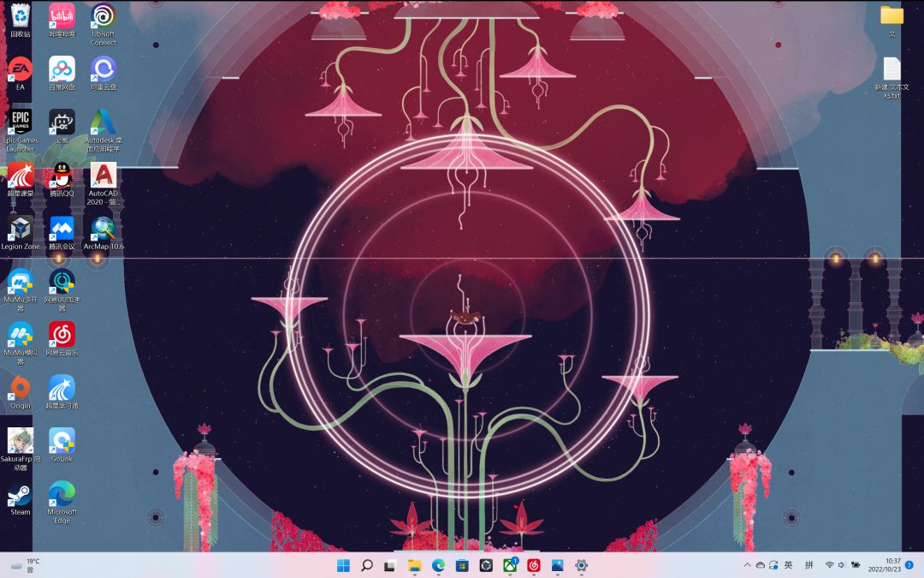Viewport: 924px width, 578px height.
Task: Launch Tencent Meeting (腾讯会议) shortcut
Action: click(x=62, y=232)
